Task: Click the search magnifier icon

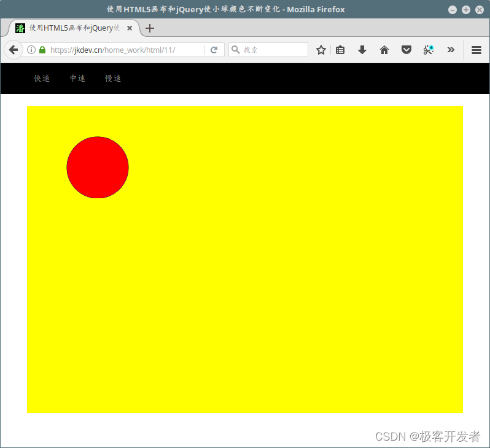Action: pos(235,50)
